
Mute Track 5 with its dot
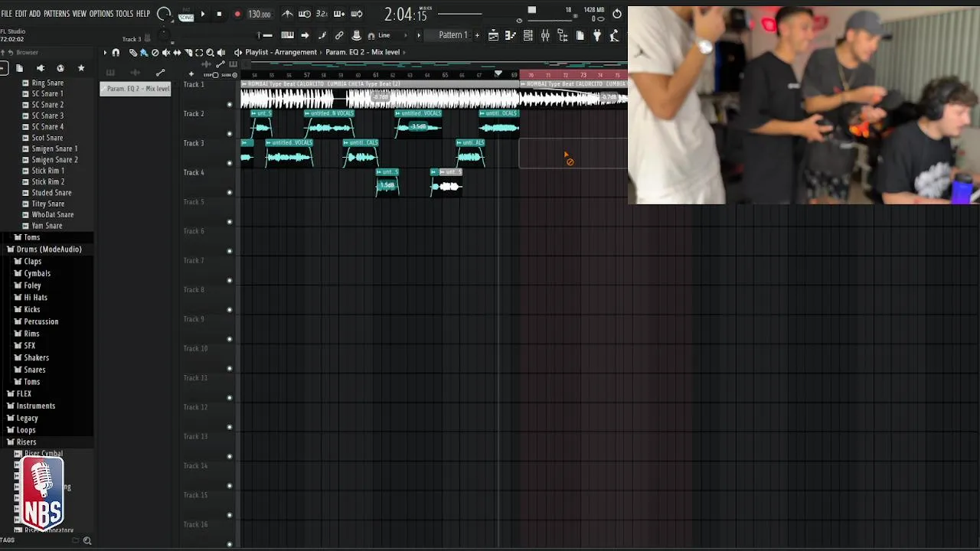[230, 222]
